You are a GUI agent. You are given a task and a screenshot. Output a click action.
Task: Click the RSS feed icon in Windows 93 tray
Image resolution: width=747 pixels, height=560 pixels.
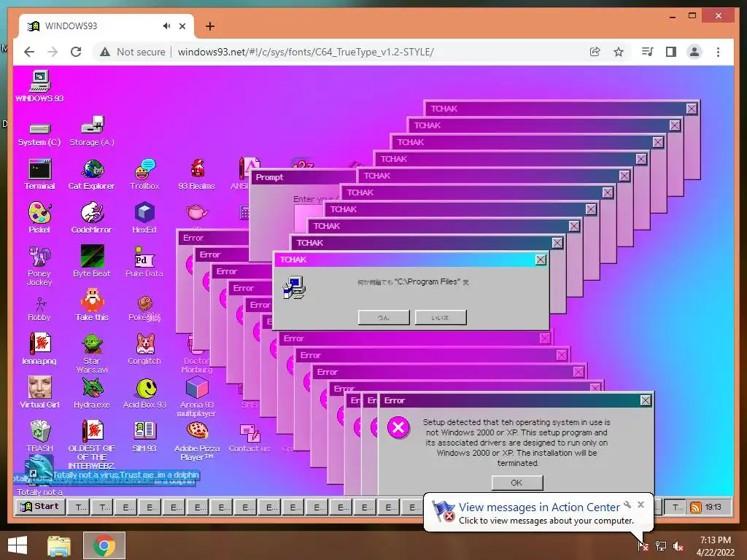695,507
